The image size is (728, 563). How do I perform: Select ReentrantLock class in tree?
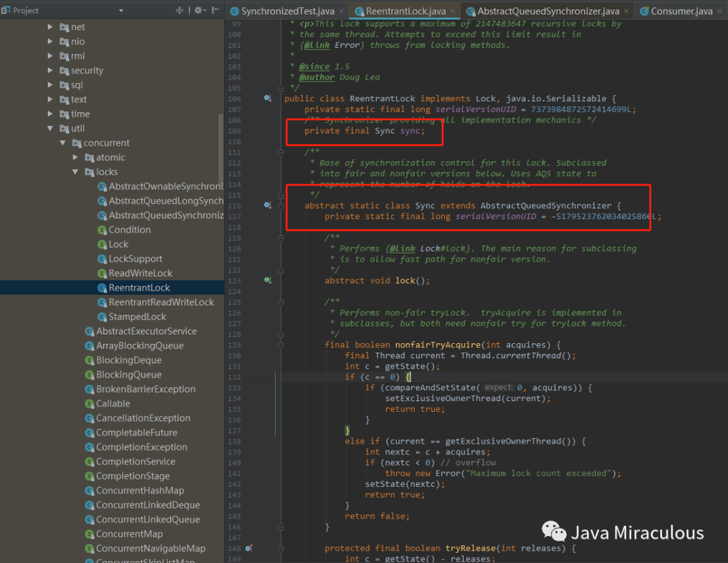coord(133,287)
